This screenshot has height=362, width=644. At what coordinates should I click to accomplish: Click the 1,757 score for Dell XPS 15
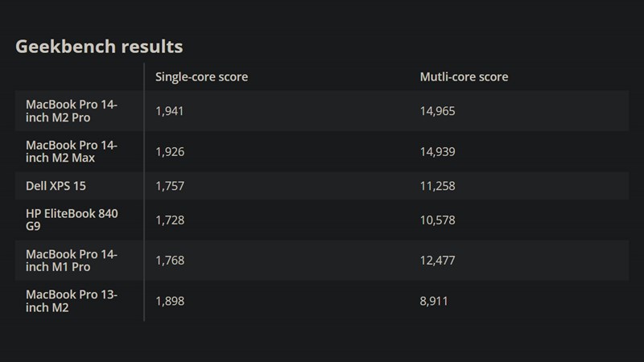(x=170, y=187)
